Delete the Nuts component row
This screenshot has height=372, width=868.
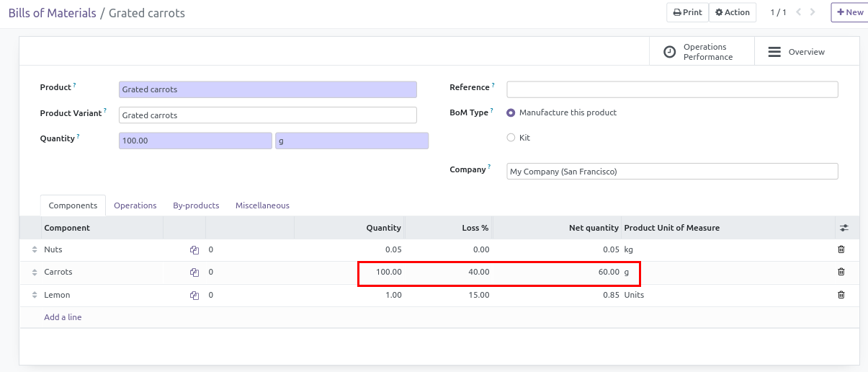841,249
